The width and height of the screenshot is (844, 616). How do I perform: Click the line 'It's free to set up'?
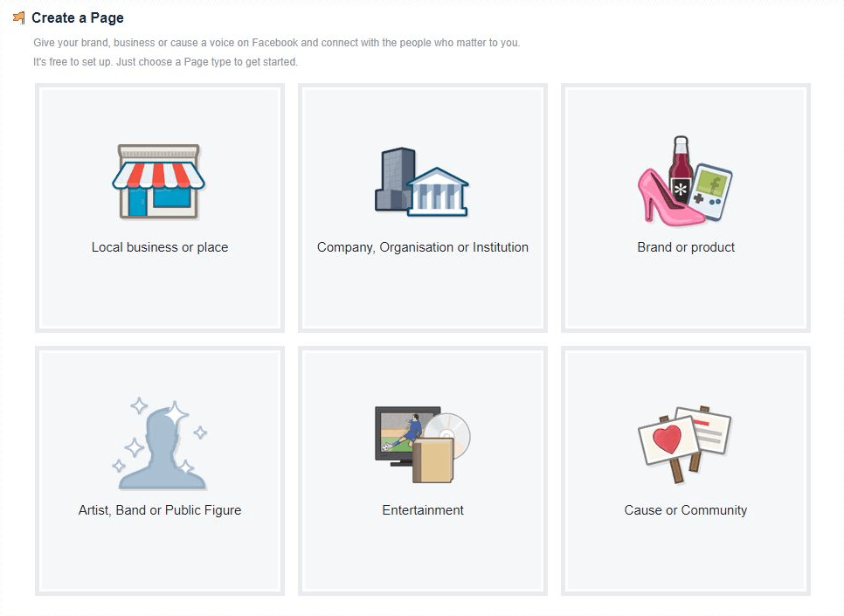[73, 62]
